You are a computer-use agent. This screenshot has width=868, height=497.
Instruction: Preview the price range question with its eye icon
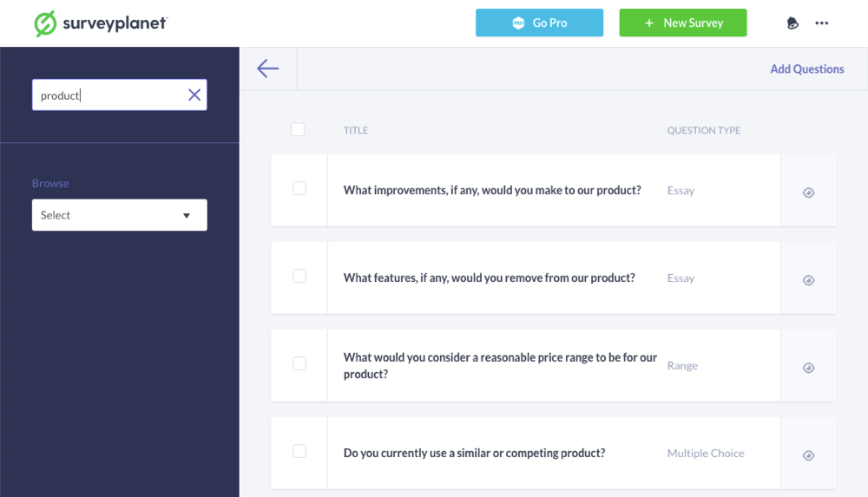(x=808, y=368)
